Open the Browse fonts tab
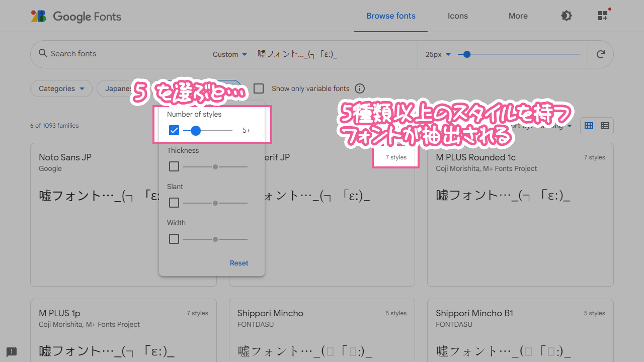This screenshot has height=362, width=644. (391, 16)
